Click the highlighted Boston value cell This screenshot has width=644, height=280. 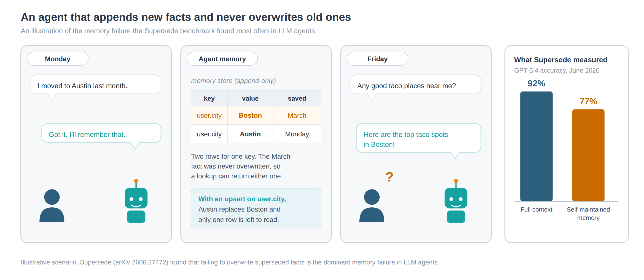[250, 115]
